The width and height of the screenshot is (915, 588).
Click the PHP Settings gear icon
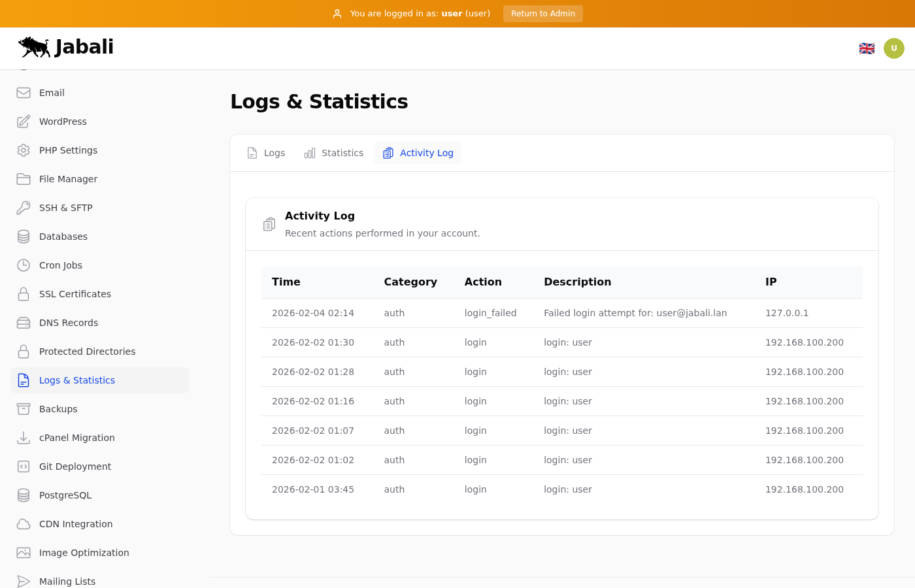pos(24,150)
